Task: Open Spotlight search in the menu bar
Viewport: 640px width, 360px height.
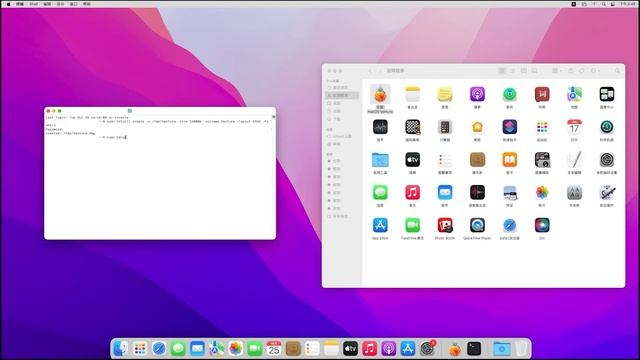Action: click(603, 4)
